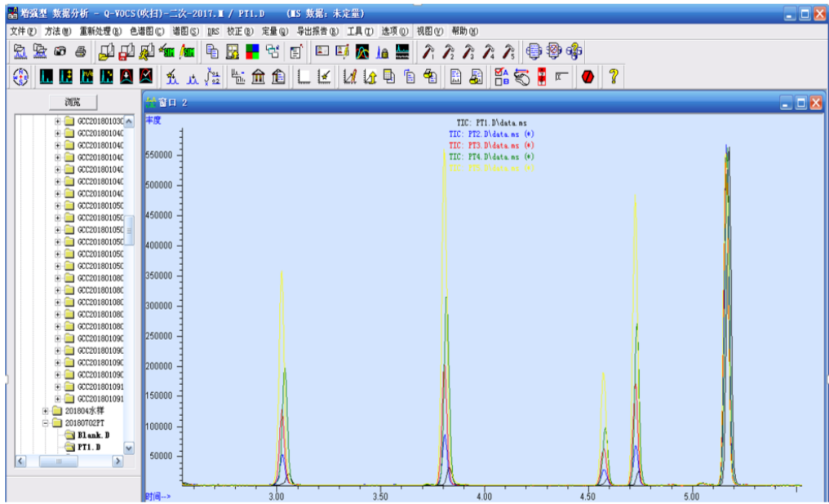Viewport: 829px width, 504px height.
Task: Click the RGB color squares icon
Action: 252,52
